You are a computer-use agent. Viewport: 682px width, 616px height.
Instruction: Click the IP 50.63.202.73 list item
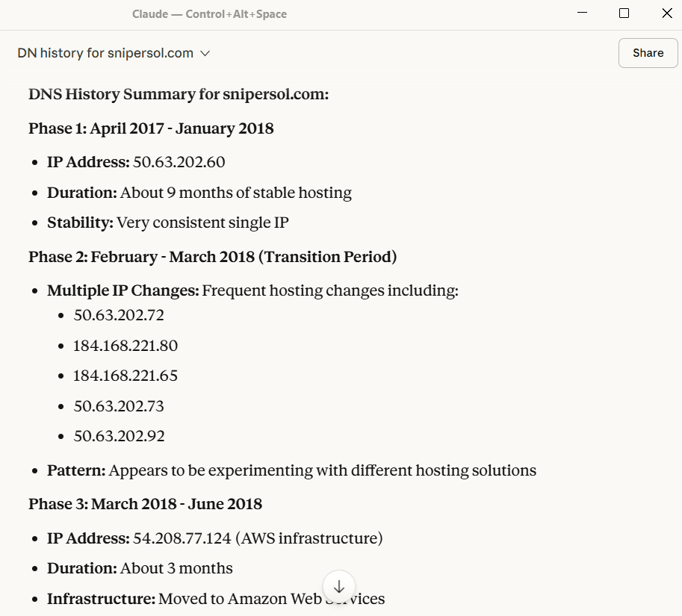[119, 406]
